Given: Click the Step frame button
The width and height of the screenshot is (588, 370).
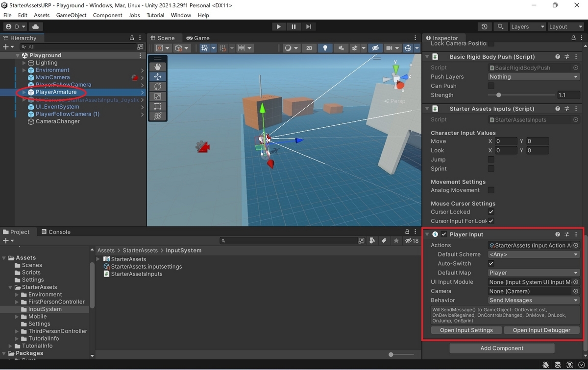Looking at the screenshot, I should coord(308,26).
